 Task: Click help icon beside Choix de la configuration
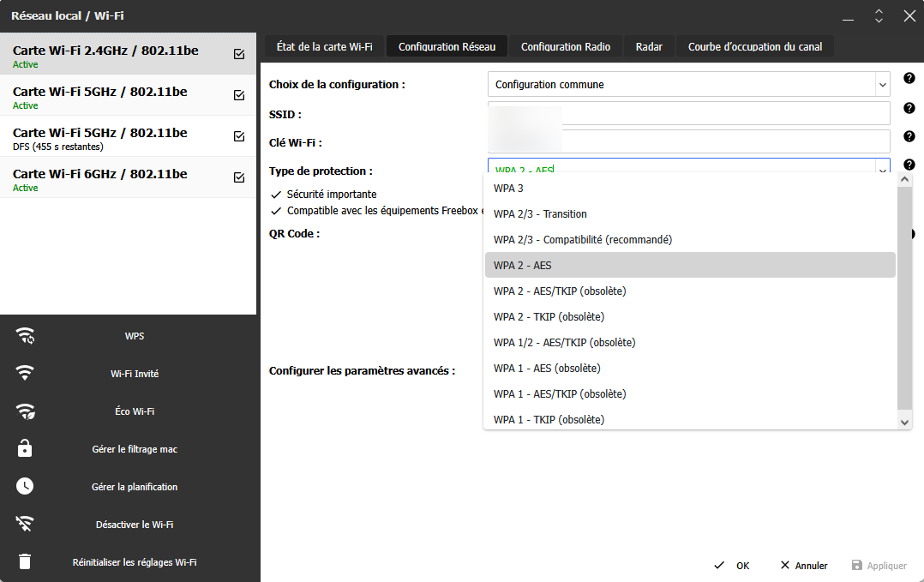[909, 79]
